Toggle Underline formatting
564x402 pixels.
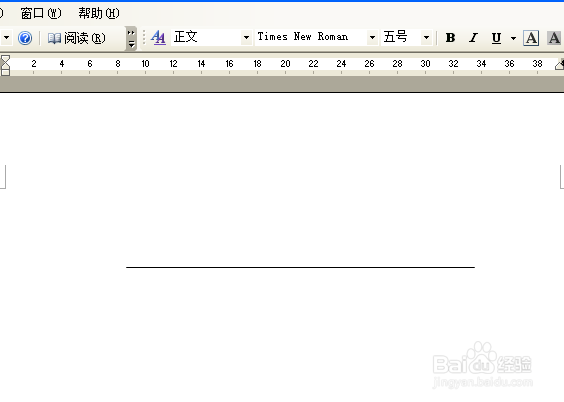496,38
